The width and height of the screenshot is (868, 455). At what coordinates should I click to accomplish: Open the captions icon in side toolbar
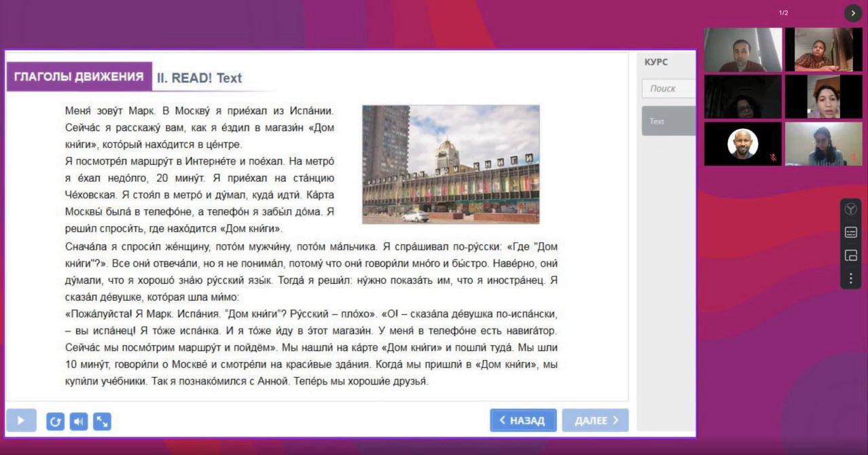[x=850, y=232]
